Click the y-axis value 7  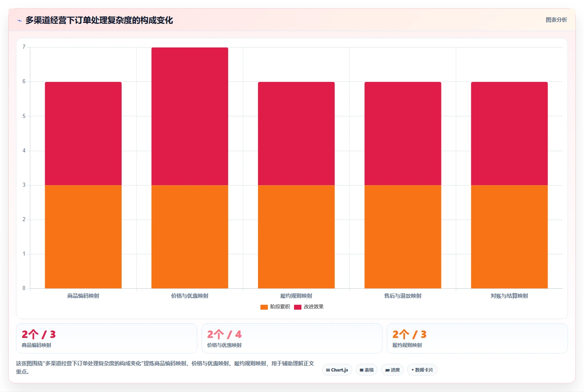[24, 47]
